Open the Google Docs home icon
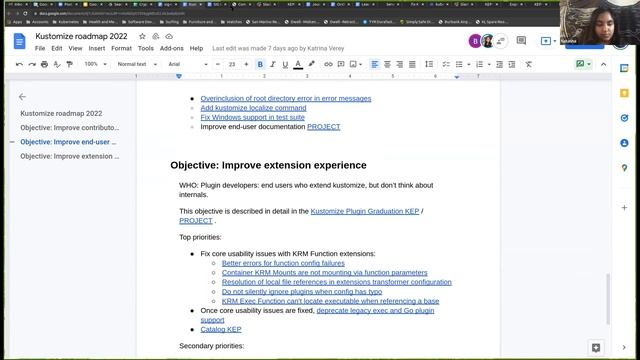The width and height of the screenshot is (640, 360). coord(20,41)
